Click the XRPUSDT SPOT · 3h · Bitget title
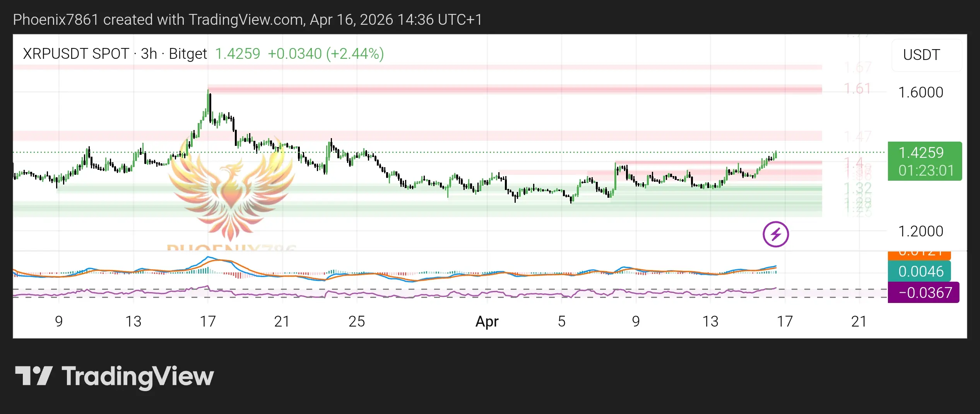This screenshot has width=980, height=414. pyautogui.click(x=115, y=54)
